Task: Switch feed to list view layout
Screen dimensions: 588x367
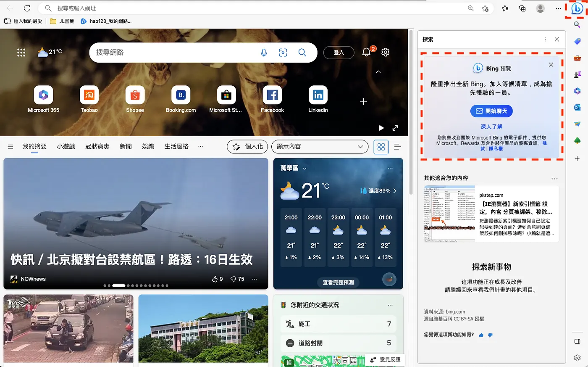Action: point(397,147)
